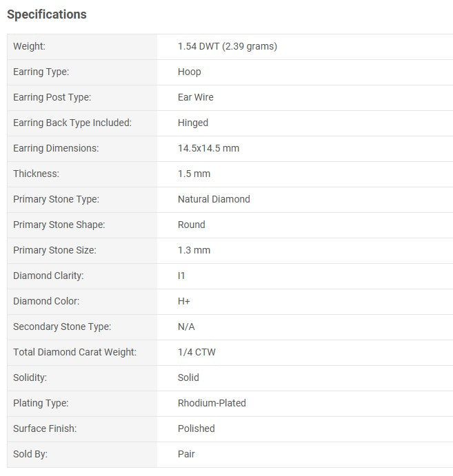Screen dimensions: 453x476
Task: Click the Polished surface finish value
Action: click(197, 429)
